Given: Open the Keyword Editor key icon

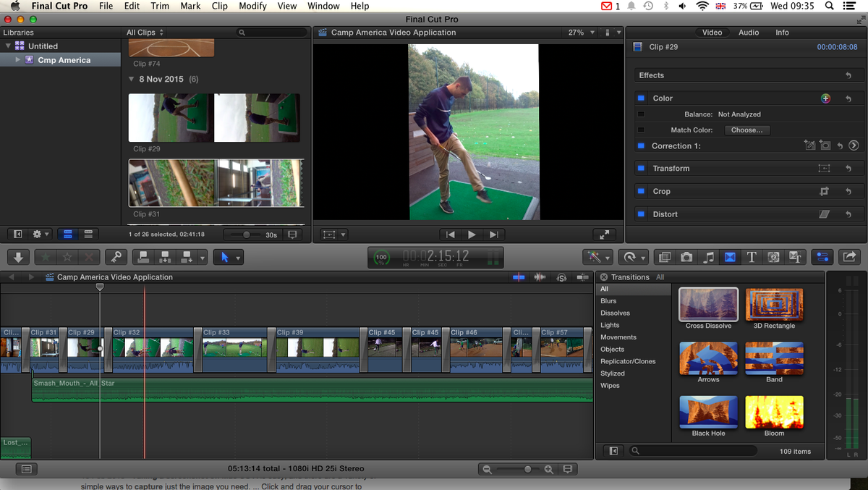Looking at the screenshot, I should 116,257.
